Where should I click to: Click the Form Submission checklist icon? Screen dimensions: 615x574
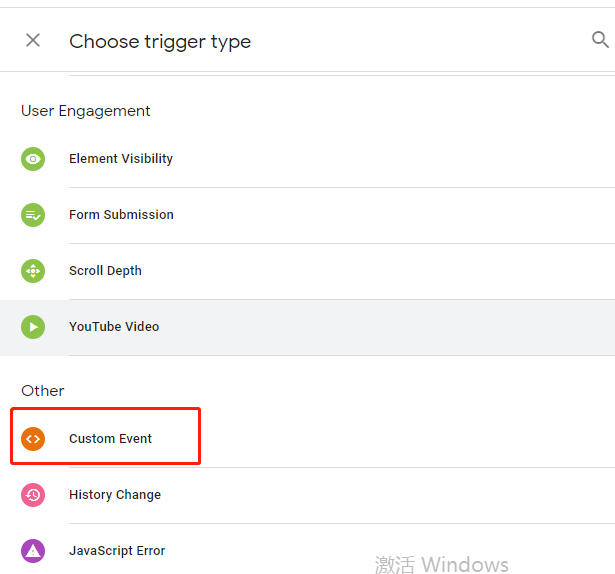(33, 215)
